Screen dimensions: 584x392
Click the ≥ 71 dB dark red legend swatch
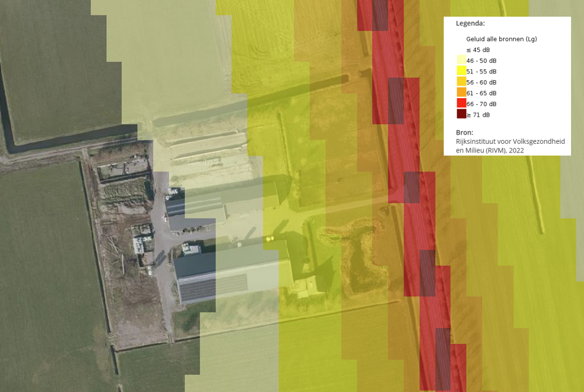point(462,114)
